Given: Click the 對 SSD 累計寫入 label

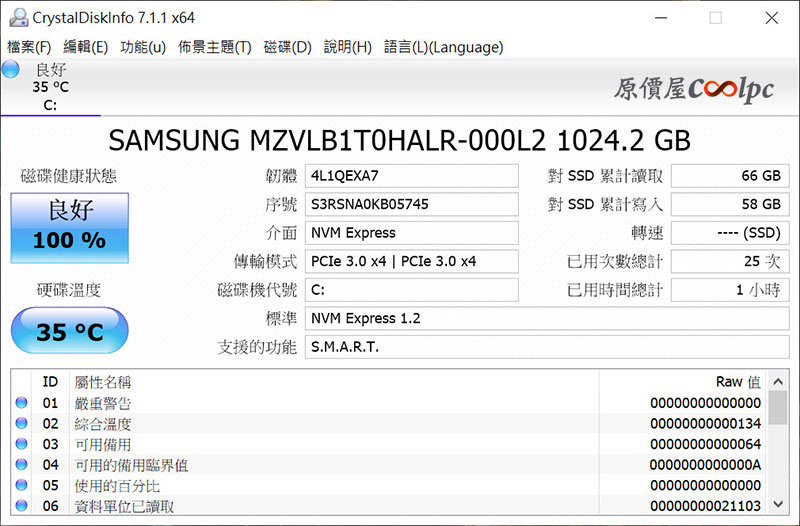Looking at the screenshot, I should pyautogui.click(x=606, y=205).
